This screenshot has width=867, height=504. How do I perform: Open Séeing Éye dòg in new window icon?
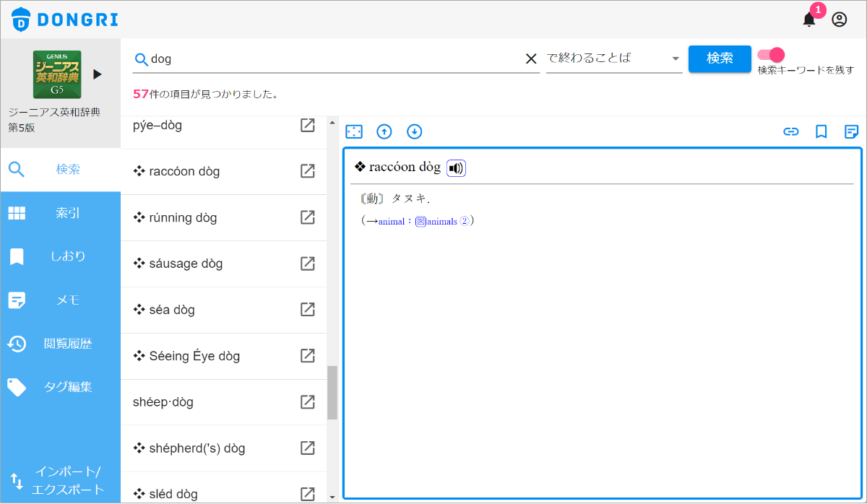[308, 356]
